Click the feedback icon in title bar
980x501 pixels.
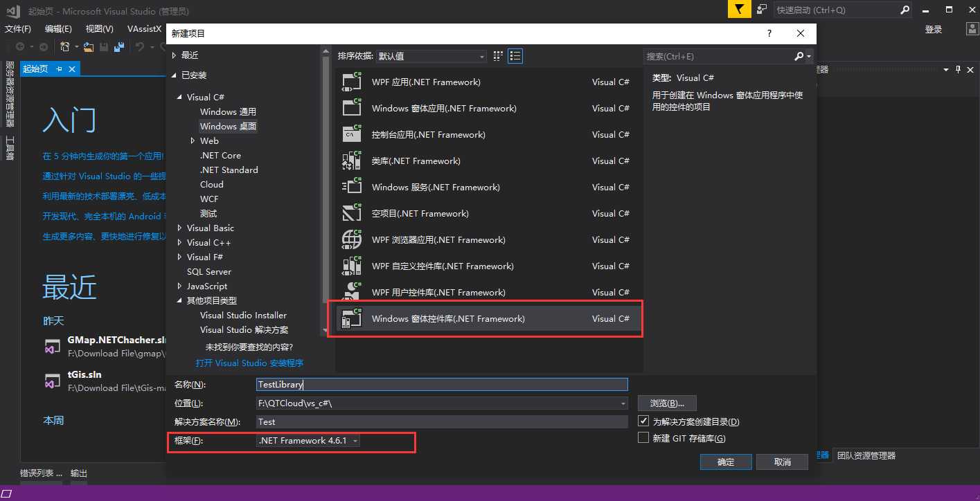click(762, 10)
